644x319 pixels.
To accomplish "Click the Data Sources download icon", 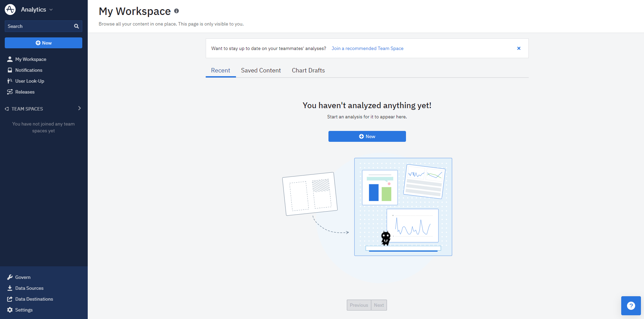I will pyautogui.click(x=10, y=288).
